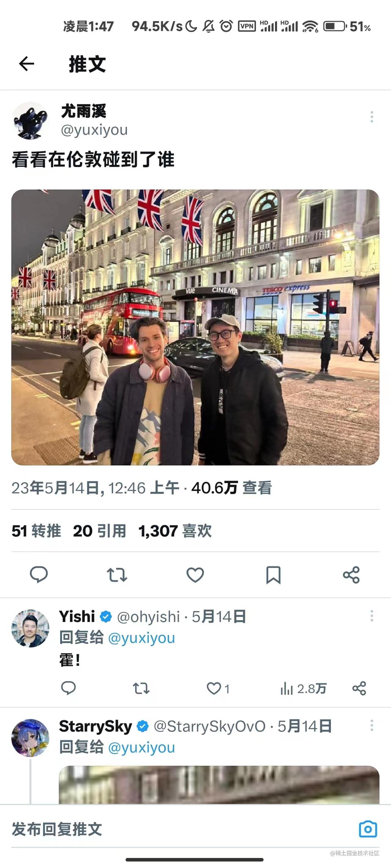Tap the camera icon in reply bar
The width and height of the screenshot is (391, 868).
[368, 829]
